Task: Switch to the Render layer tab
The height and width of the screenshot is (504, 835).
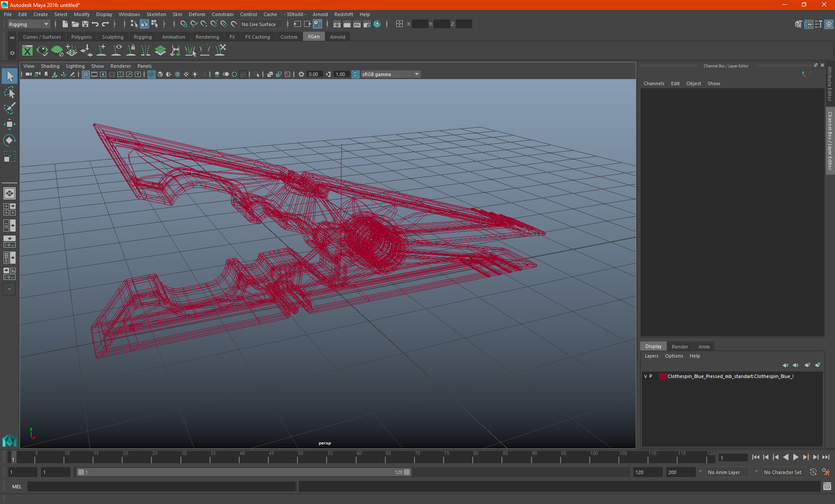Action: 680,346
